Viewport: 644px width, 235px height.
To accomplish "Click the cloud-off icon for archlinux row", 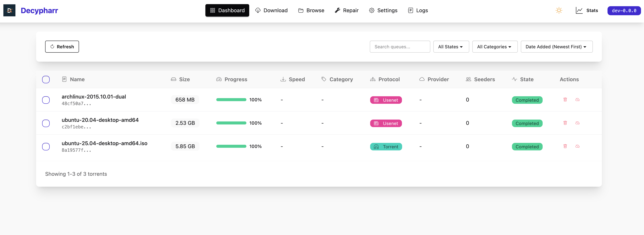I will click(577, 99).
